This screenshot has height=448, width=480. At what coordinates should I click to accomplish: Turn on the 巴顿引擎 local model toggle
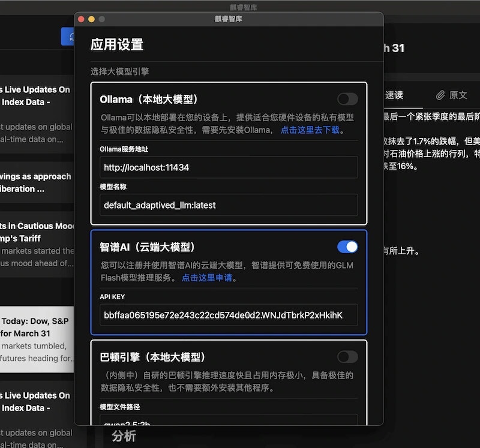[x=347, y=357]
